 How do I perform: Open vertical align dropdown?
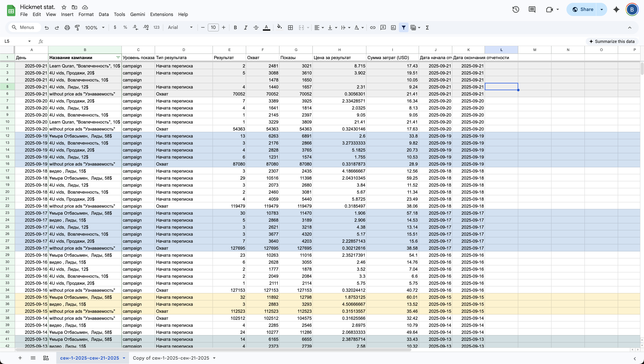tap(333, 28)
